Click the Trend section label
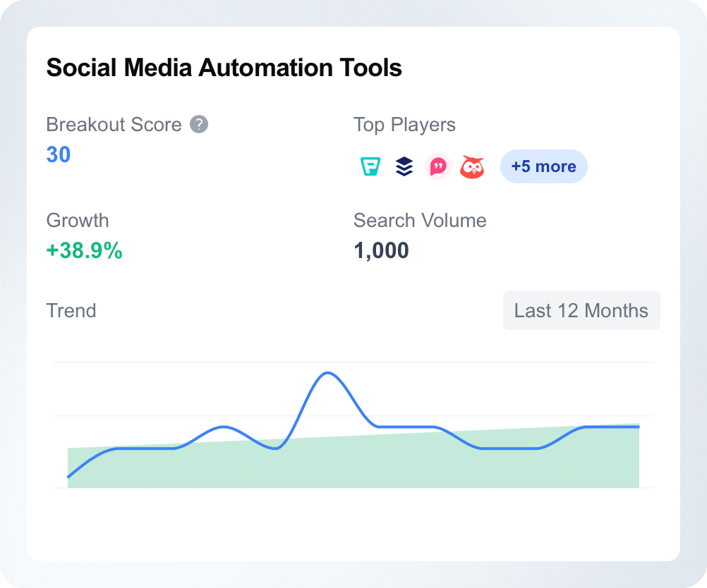707x588 pixels. [71, 310]
